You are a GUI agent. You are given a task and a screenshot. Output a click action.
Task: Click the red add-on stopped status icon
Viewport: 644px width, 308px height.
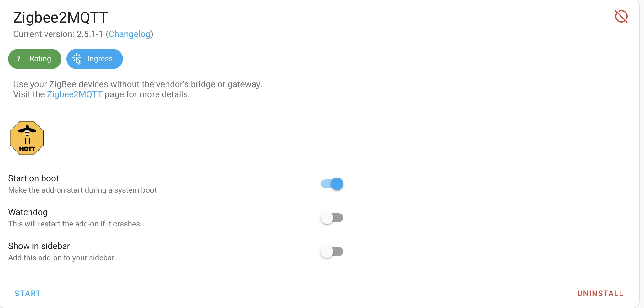point(621,17)
